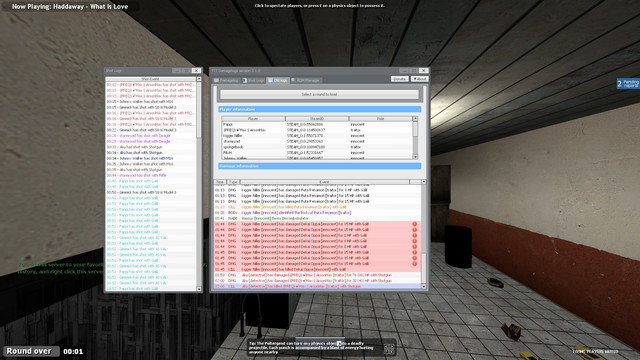Select the spongebob traitor player row

pyautogui.click(x=317, y=147)
